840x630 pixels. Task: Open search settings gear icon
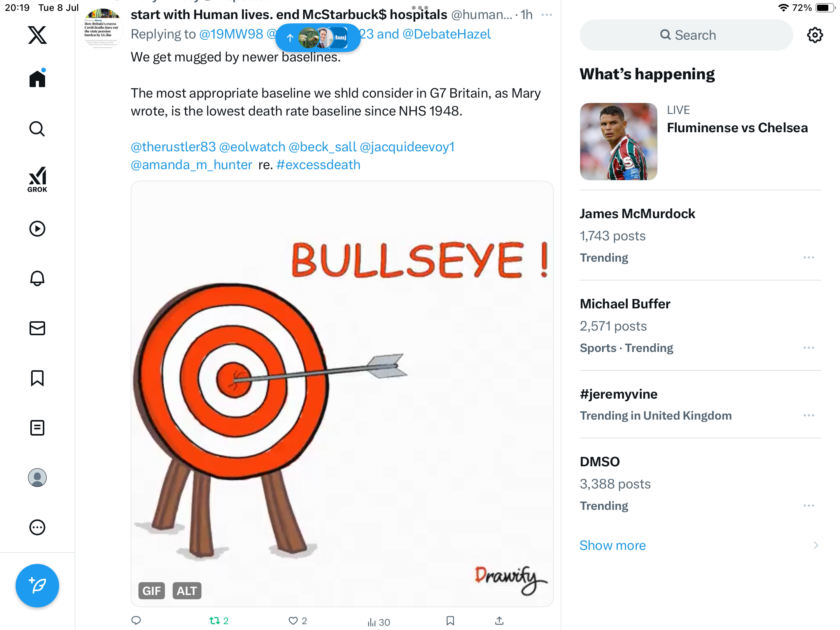[x=815, y=35]
